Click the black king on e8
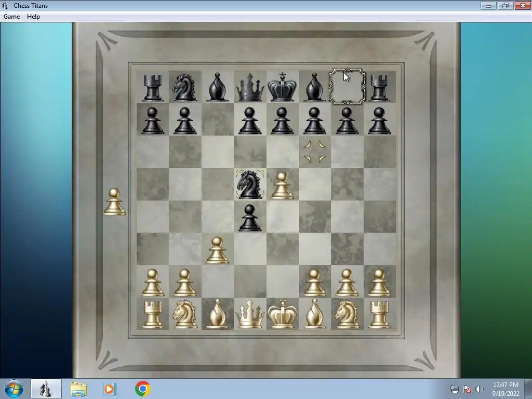Screen dimensions: 532x399 (282, 87)
